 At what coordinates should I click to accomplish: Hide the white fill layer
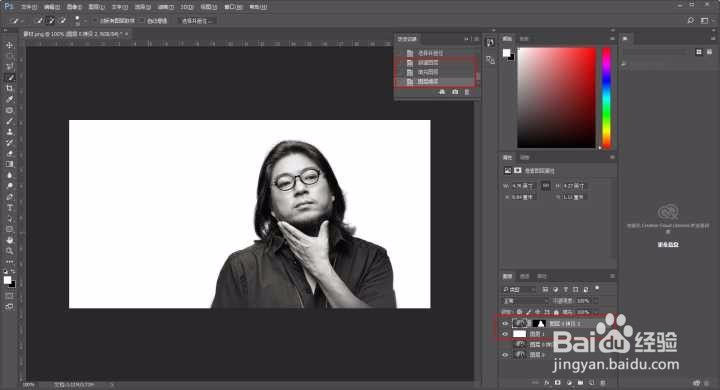coord(506,334)
